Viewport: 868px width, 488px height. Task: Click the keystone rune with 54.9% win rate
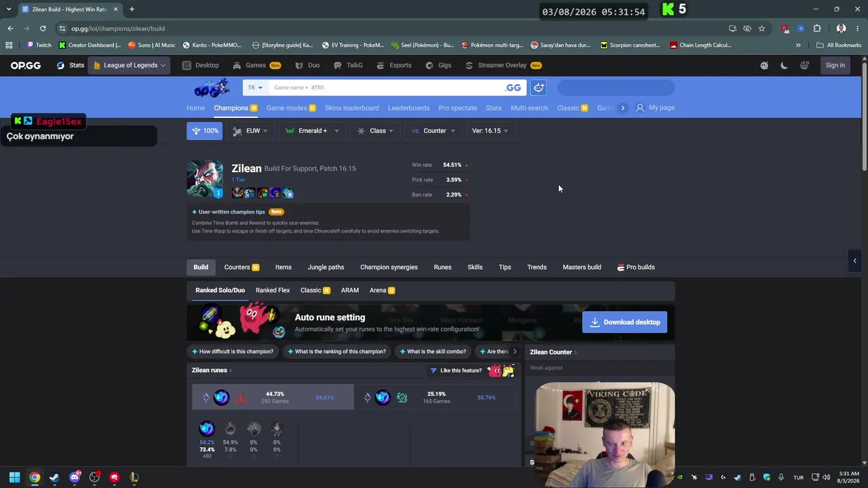click(230, 428)
